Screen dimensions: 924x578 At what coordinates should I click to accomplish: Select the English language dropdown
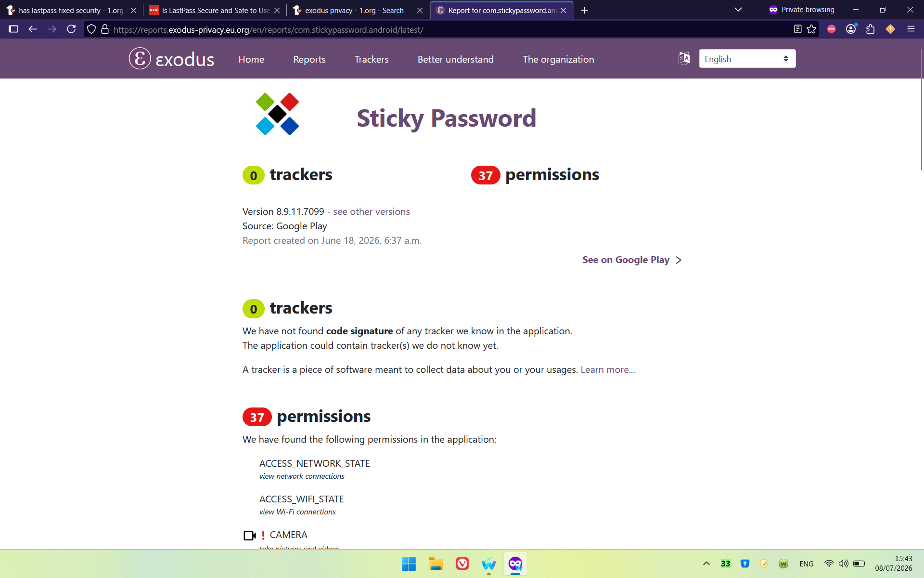click(x=747, y=59)
